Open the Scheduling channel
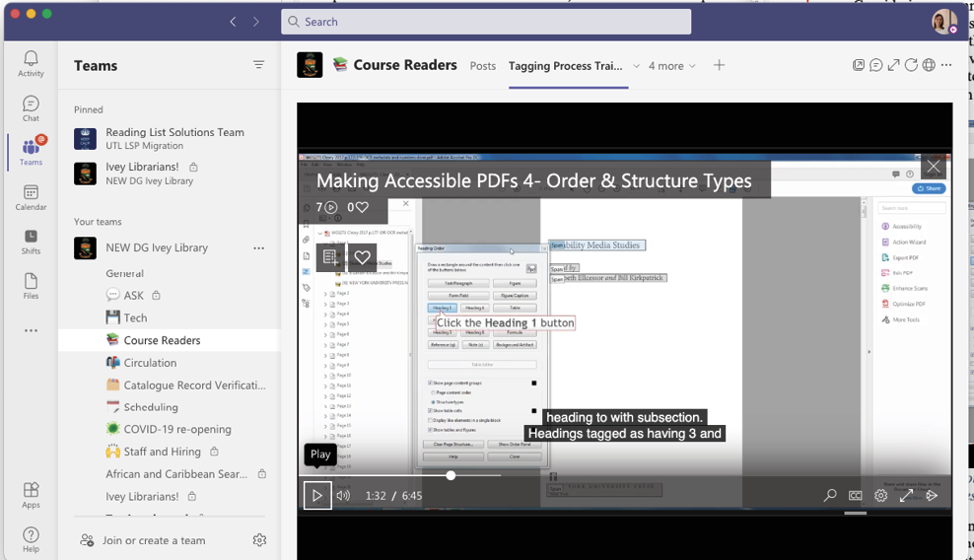This screenshot has height=560, width=974. point(142,407)
